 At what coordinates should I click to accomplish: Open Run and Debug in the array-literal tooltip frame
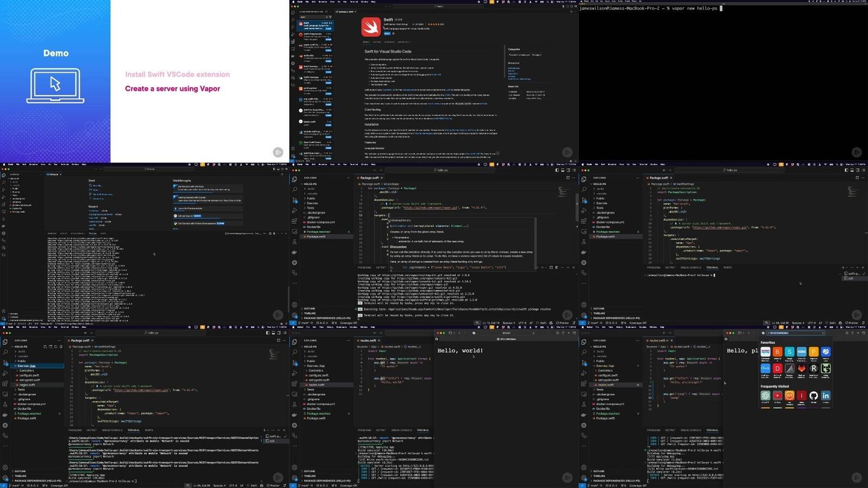[x=294, y=210]
